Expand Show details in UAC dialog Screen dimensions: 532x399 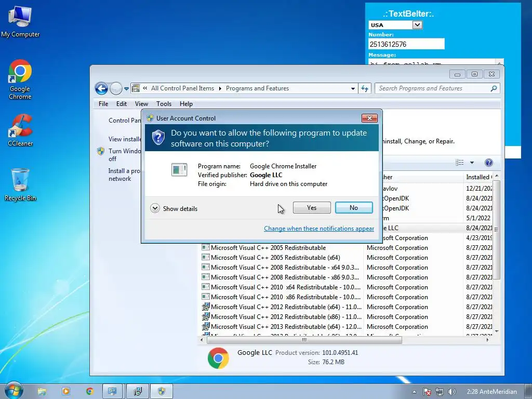pos(155,208)
